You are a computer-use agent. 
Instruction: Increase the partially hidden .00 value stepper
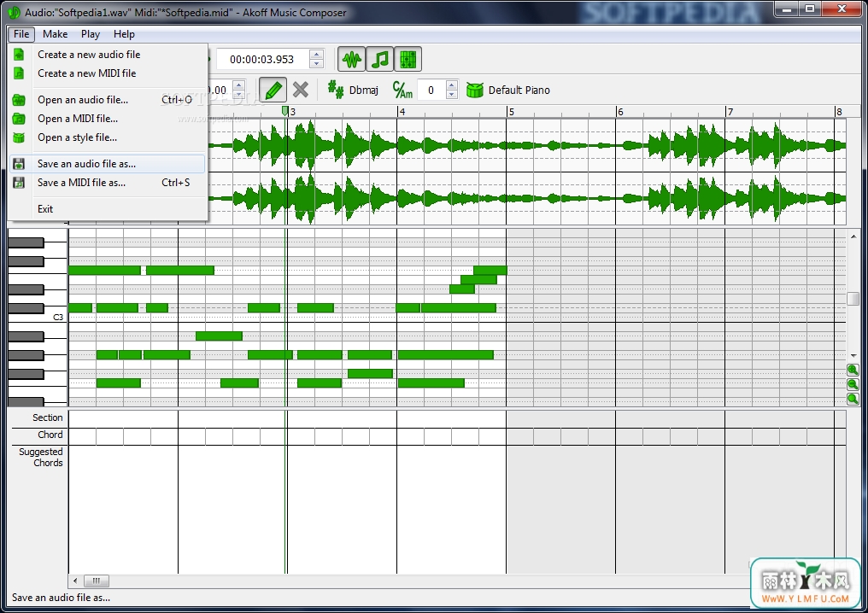click(239, 85)
